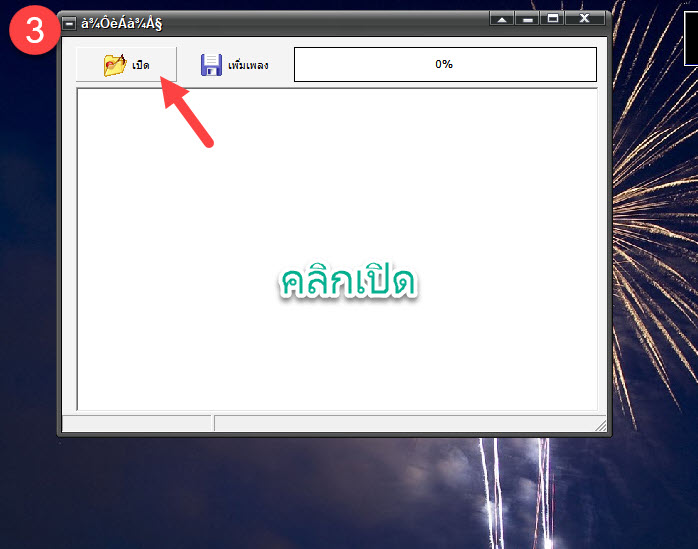The width and height of the screenshot is (698, 549).
Task: Click the open folder icon
Action: [114, 65]
